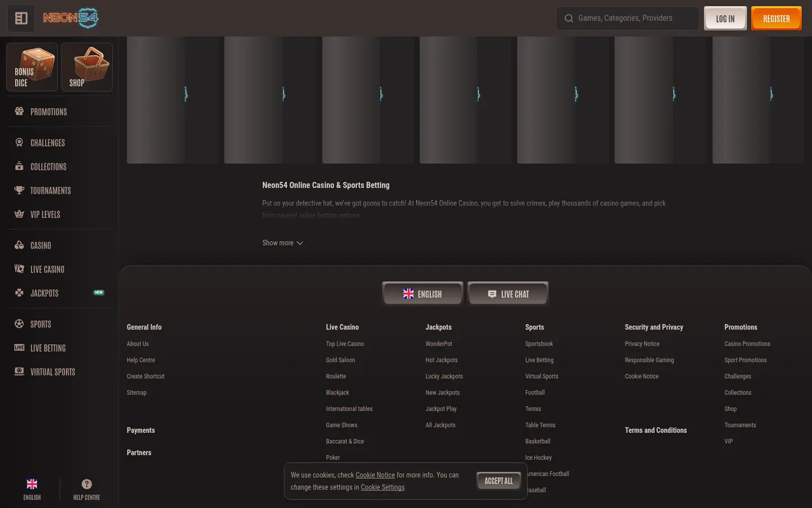Open the Bonus Dice tile
This screenshot has width=812, height=508.
point(32,67)
